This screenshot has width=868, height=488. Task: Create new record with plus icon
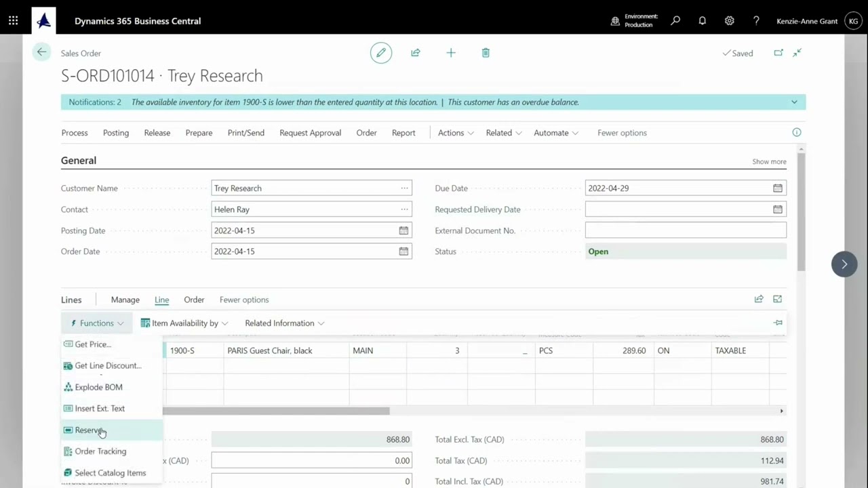pos(451,53)
